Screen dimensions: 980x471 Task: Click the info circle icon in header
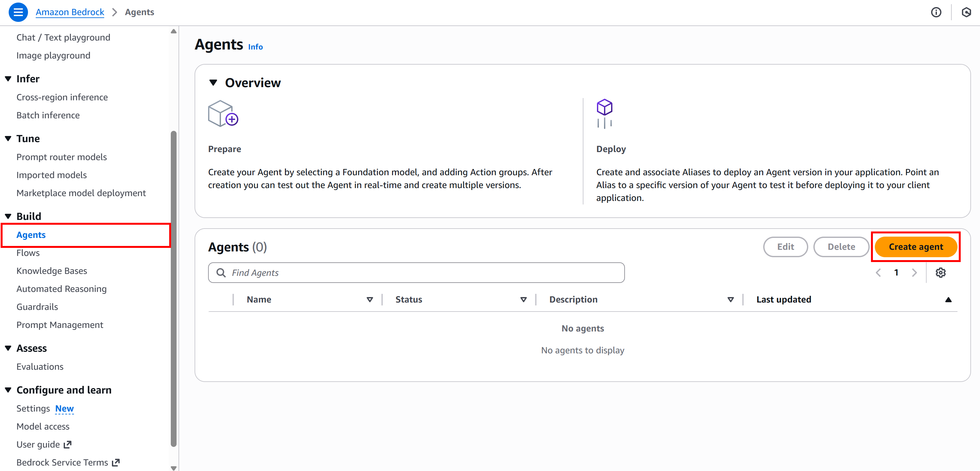[x=936, y=12]
